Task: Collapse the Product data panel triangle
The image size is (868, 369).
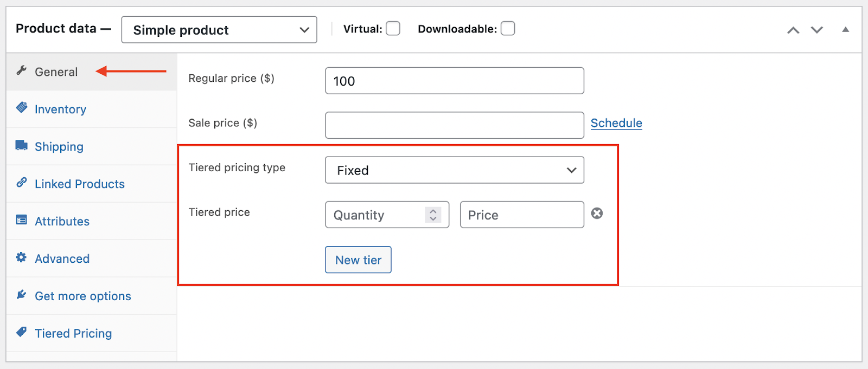Action: pos(845,30)
